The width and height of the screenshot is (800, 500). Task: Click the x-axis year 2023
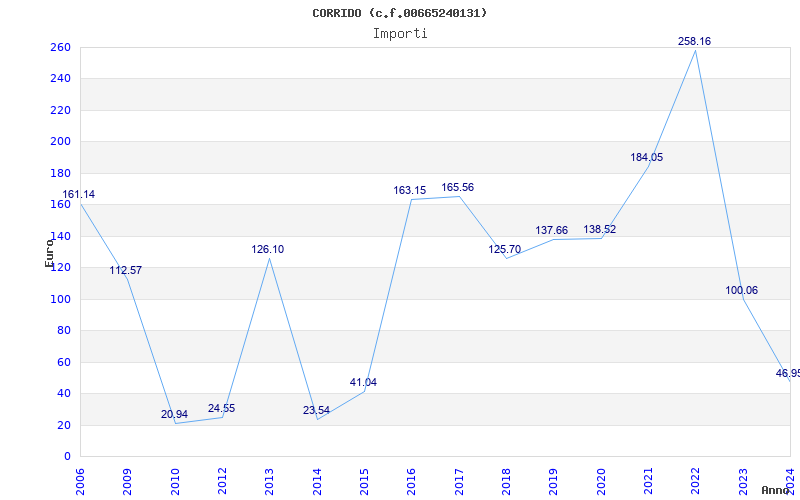pyautogui.click(x=743, y=482)
